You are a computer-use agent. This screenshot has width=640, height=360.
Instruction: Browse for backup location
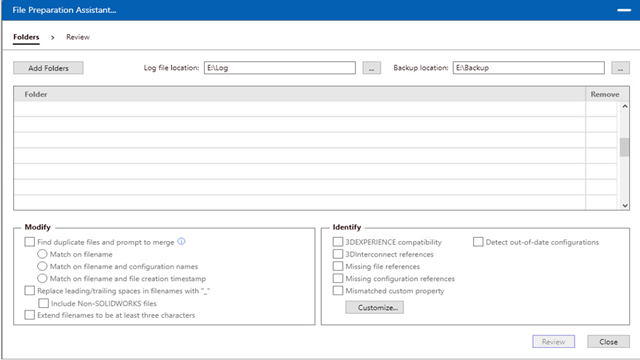pyautogui.click(x=620, y=68)
